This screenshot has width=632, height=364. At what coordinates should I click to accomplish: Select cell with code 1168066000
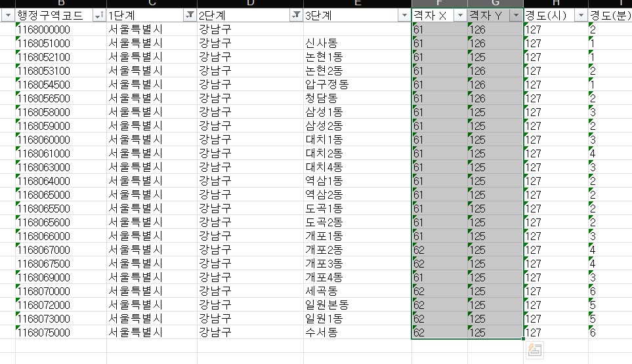(61, 236)
